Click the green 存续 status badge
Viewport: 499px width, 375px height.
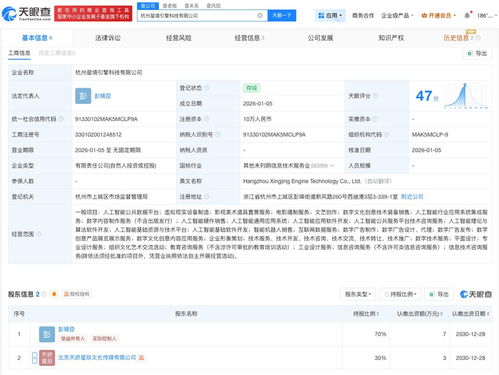click(x=252, y=88)
